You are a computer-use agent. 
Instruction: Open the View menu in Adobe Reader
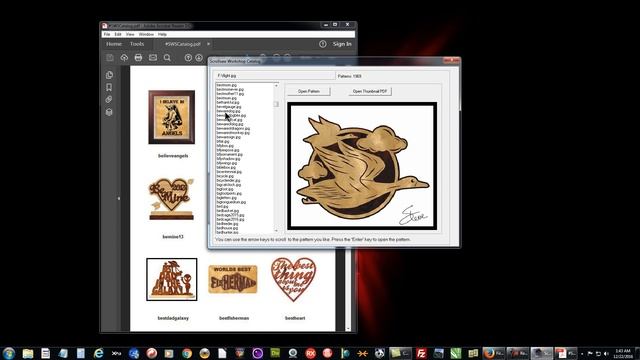[x=130, y=34]
